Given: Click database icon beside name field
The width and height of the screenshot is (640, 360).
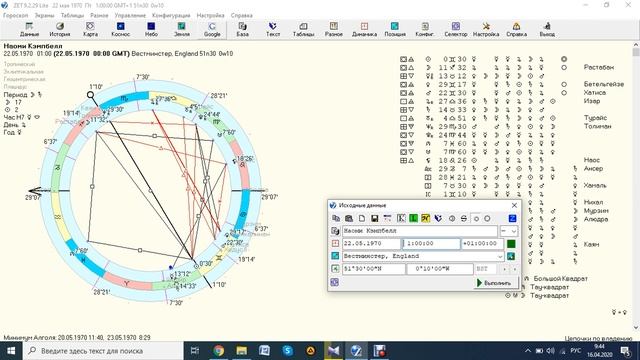Looking at the screenshot, I should click(335, 231).
